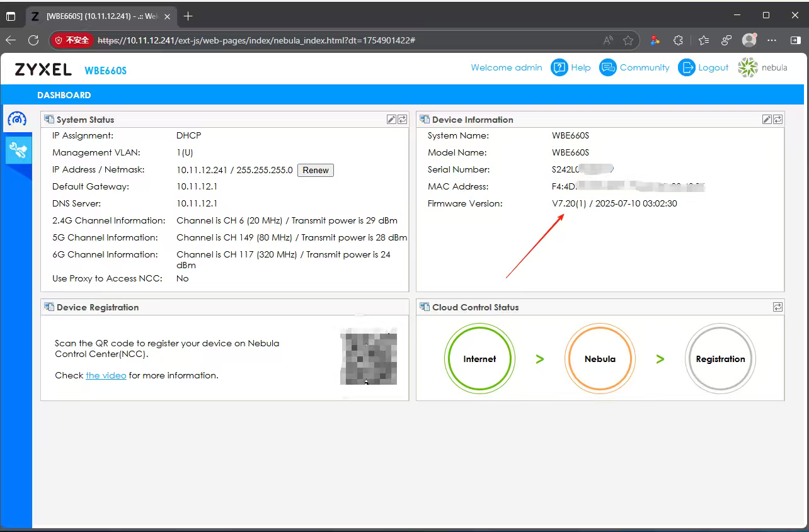809x532 pixels.
Task: Click the edit icon in System Status header
Action: pyautogui.click(x=391, y=119)
